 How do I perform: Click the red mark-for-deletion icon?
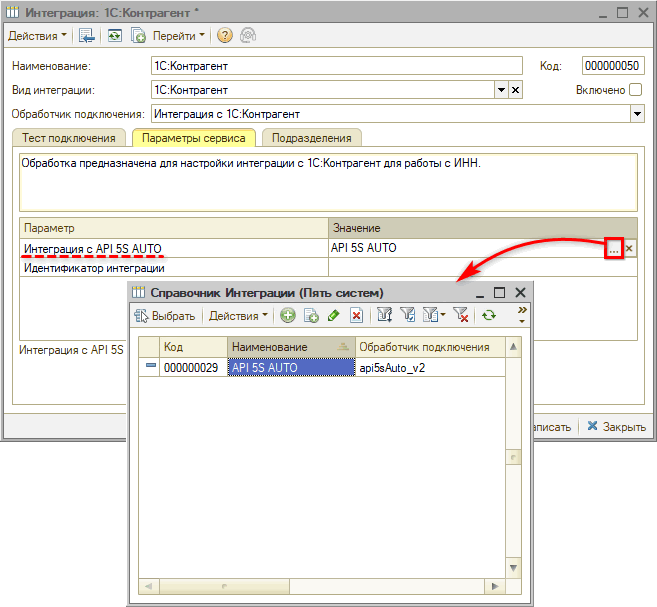356,316
